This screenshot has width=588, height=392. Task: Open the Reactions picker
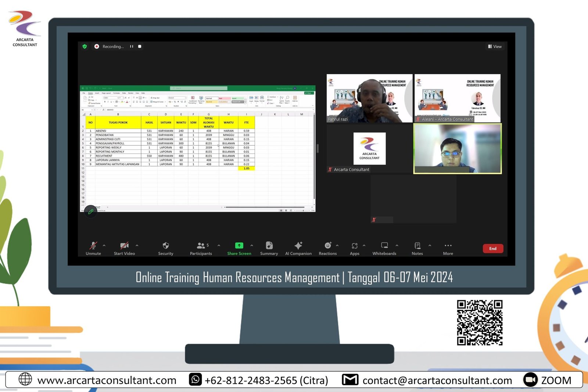coord(328,248)
